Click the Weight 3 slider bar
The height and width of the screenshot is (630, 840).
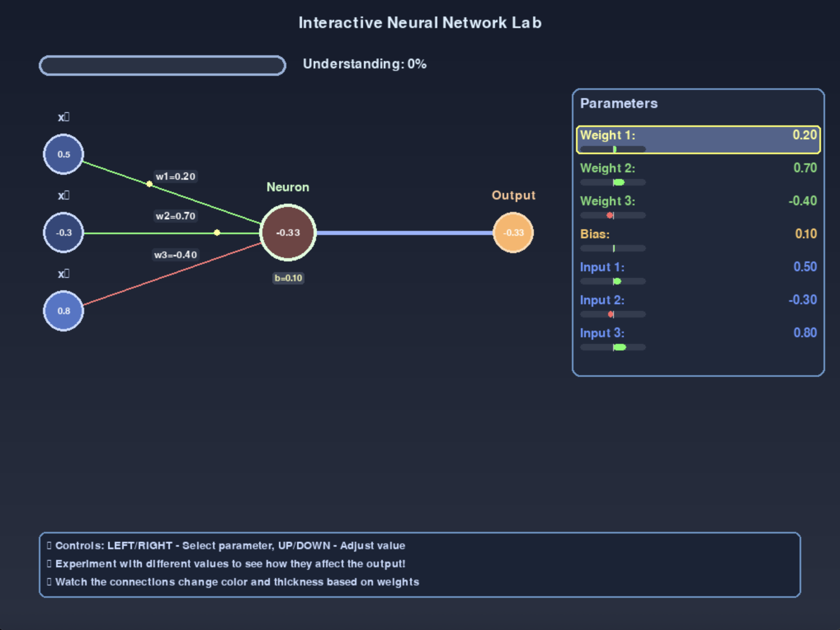coord(613,215)
